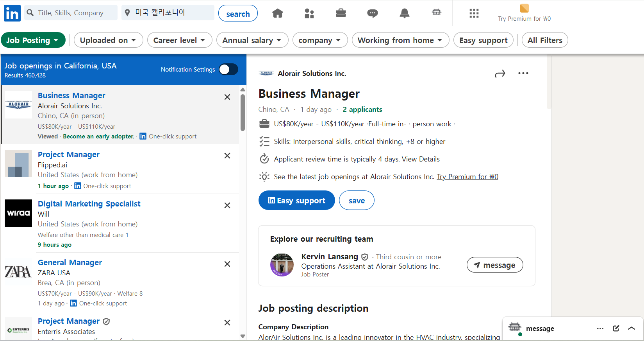Screen dimensions: 644x341
Task: Go to the Home feed icon
Action: pos(278,13)
